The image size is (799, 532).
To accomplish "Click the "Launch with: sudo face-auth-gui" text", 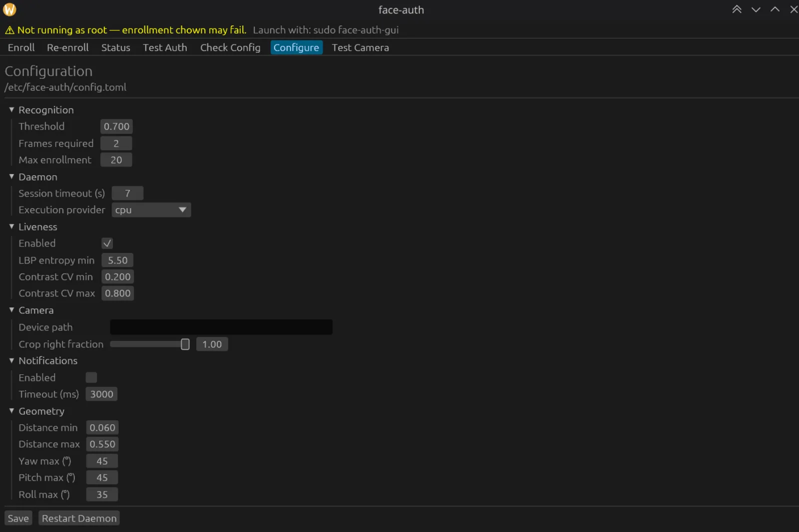I will [x=326, y=30].
